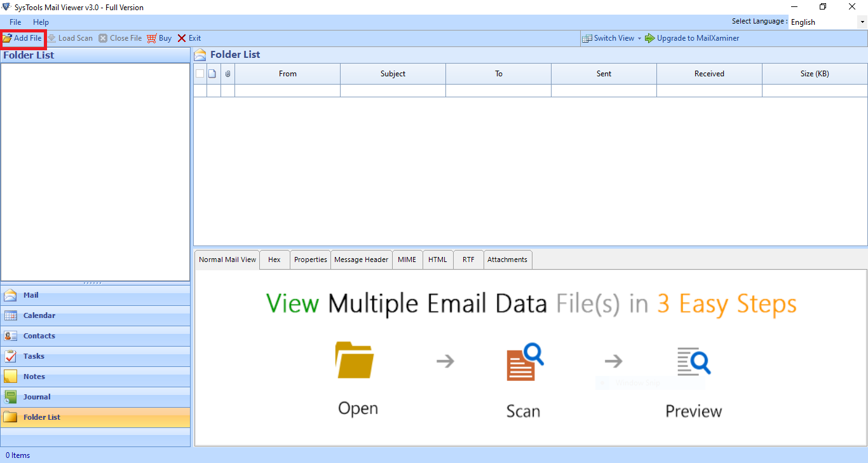868x463 pixels.
Task: Open the Journal navigation pane
Action: point(95,397)
